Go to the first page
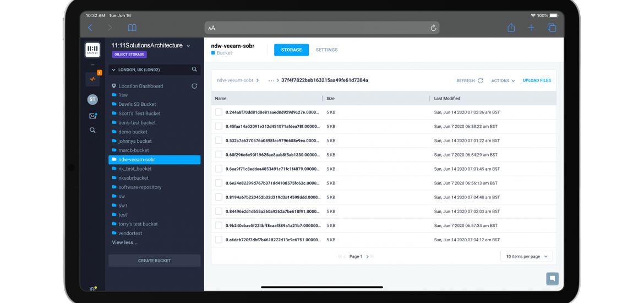Image resolution: width=644 pixels, height=303 pixels. (340, 257)
